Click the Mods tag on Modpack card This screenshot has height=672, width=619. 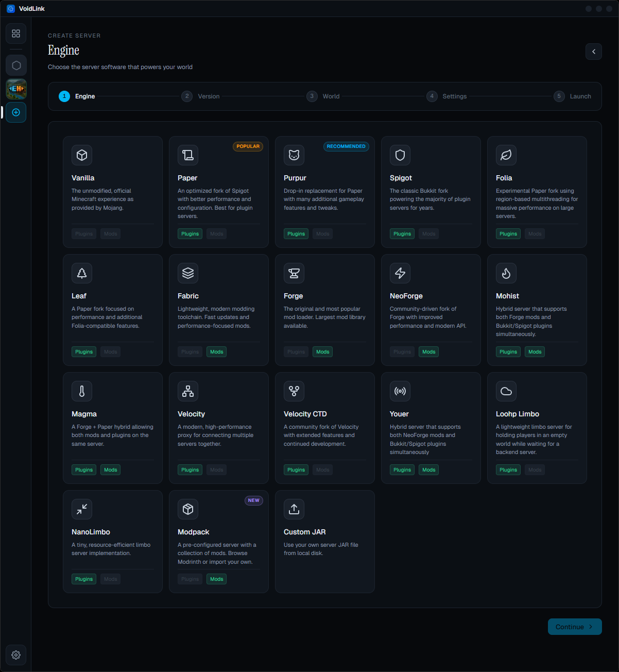tap(217, 579)
